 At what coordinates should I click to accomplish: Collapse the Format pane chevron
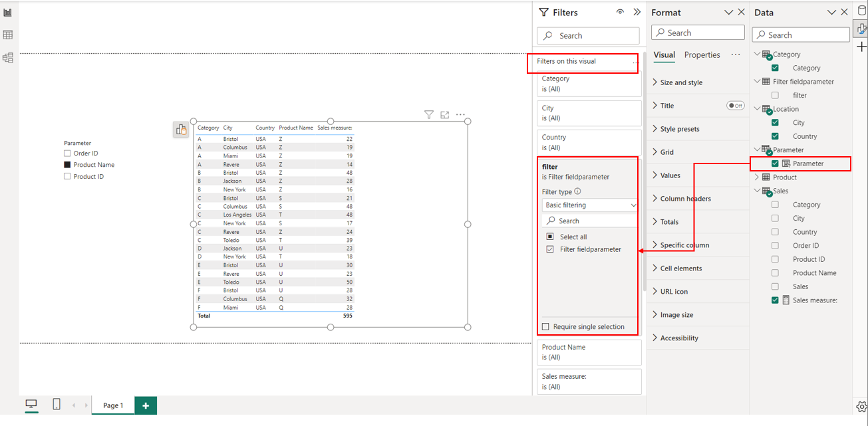[x=728, y=12]
